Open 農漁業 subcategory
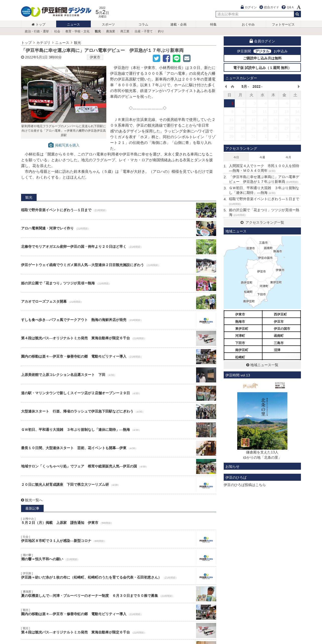The height and width of the screenshot is (644, 322). (111, 31)
